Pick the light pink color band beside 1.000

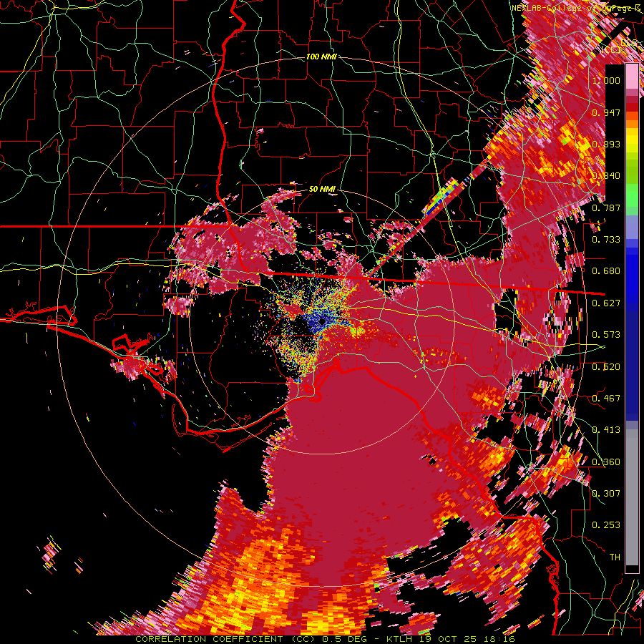click(632, 76)
